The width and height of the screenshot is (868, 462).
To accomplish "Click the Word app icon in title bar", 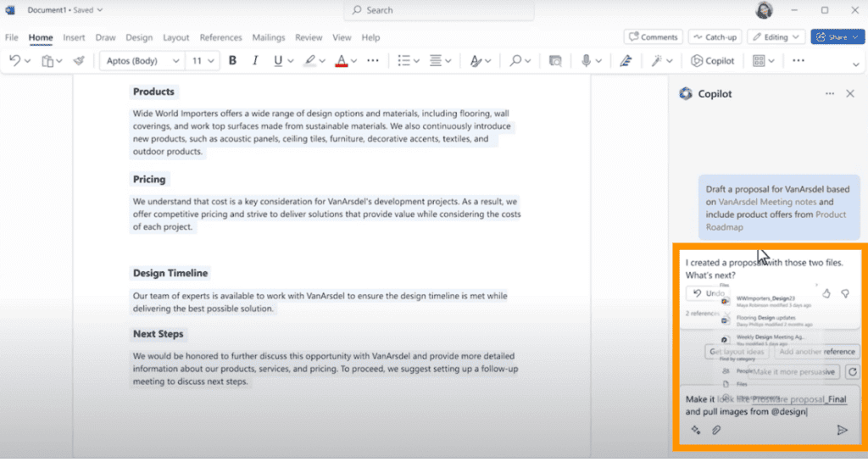I will point(10,10).
